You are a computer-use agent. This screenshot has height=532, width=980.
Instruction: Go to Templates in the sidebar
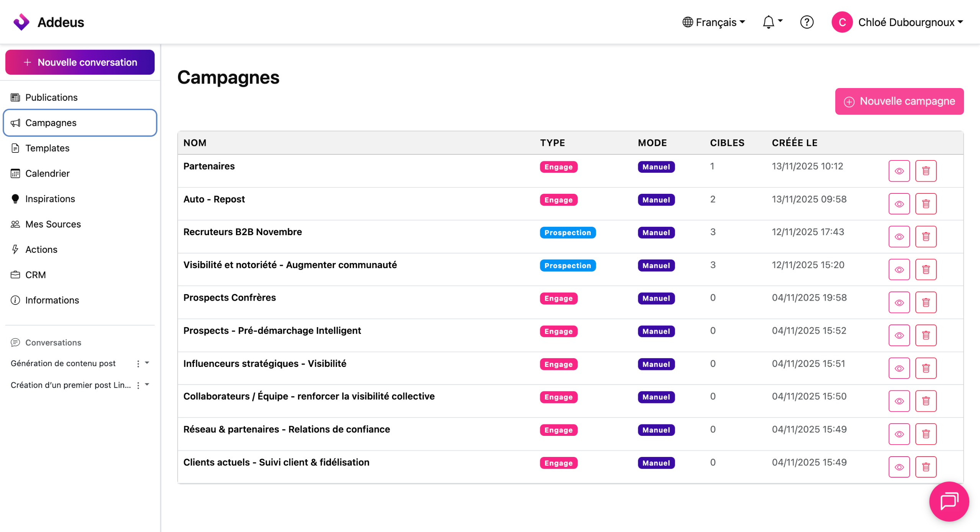pos(47,148)
